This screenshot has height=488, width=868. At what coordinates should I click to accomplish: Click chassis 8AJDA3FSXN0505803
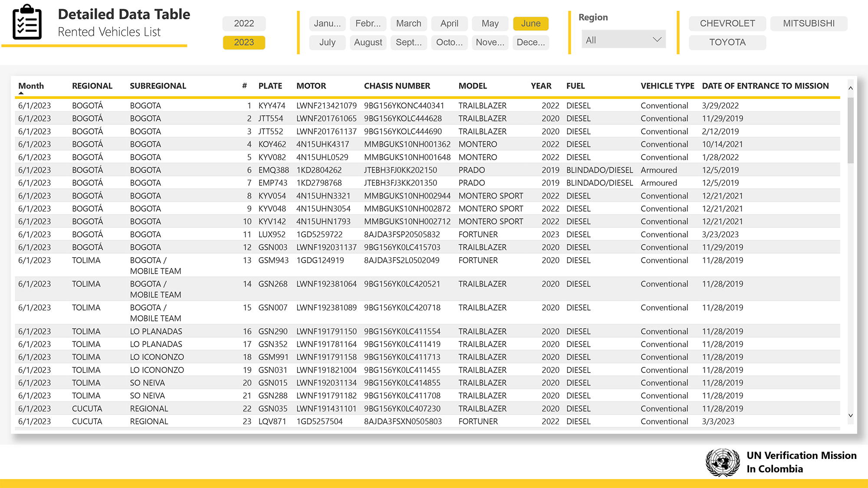pos(403,422)
